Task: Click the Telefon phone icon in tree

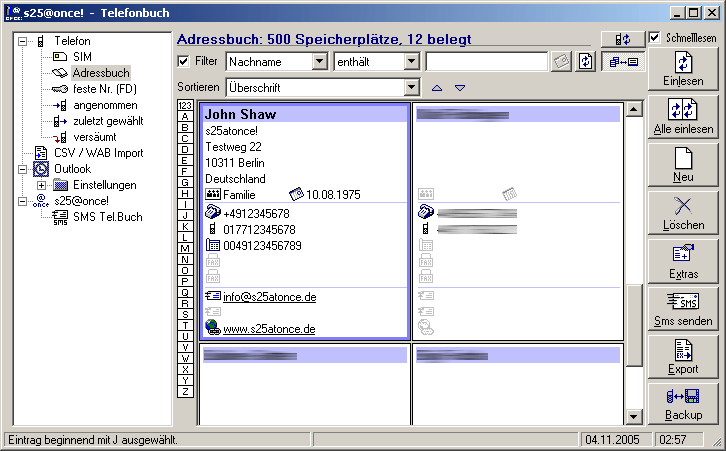Action: [x=41, y=41]
